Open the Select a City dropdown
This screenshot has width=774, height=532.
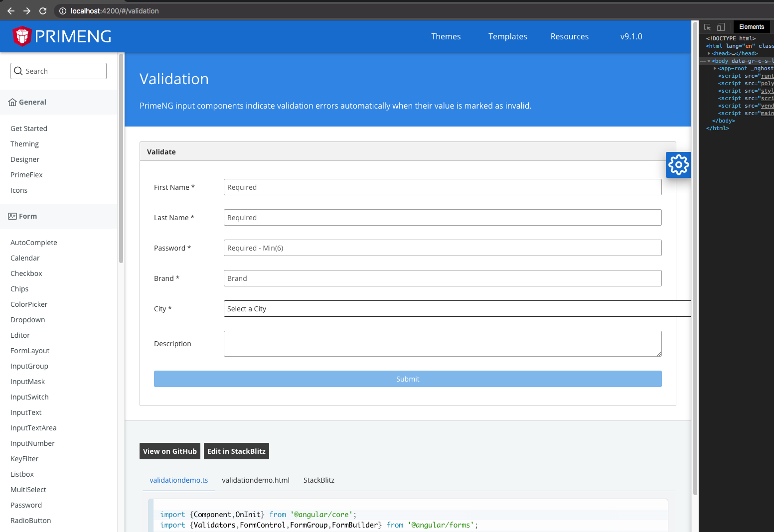click(449, 308)
